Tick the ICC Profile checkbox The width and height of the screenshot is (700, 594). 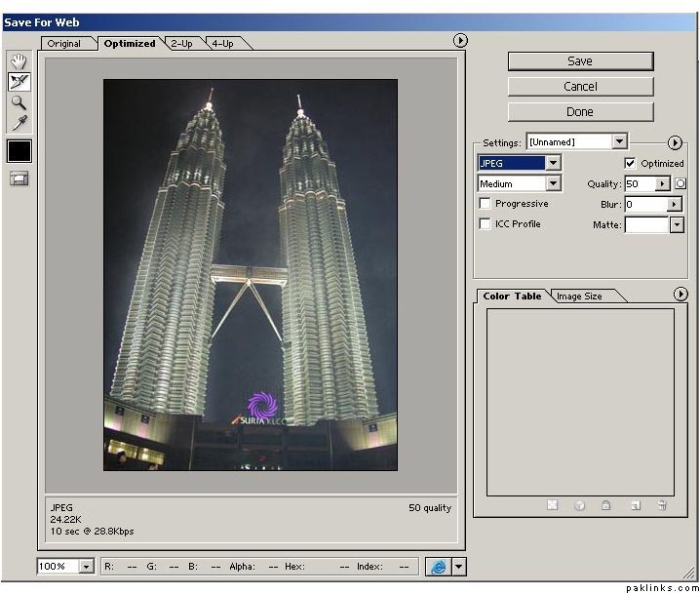click(x=485, y=224)
